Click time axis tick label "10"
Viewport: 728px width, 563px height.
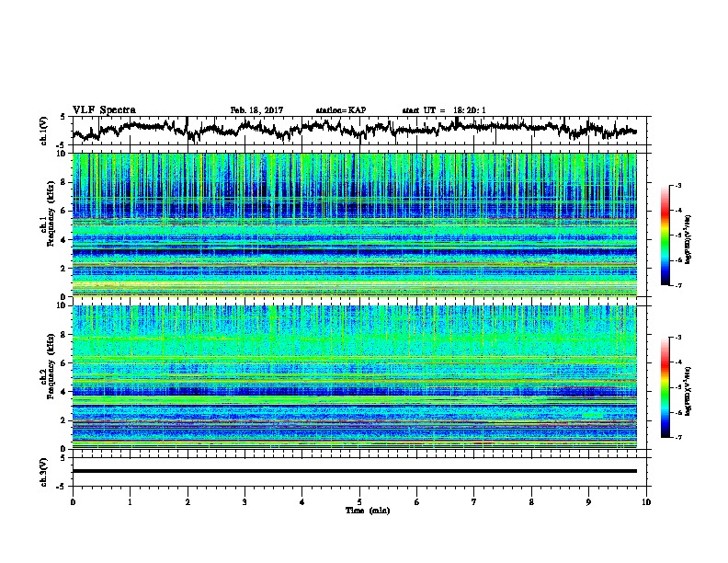tap(646, 502)
